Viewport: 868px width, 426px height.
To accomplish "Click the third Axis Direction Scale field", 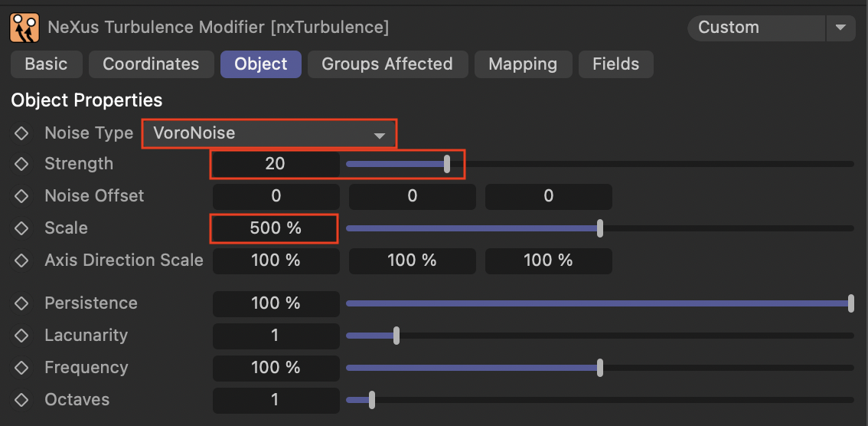I will 549,261.
